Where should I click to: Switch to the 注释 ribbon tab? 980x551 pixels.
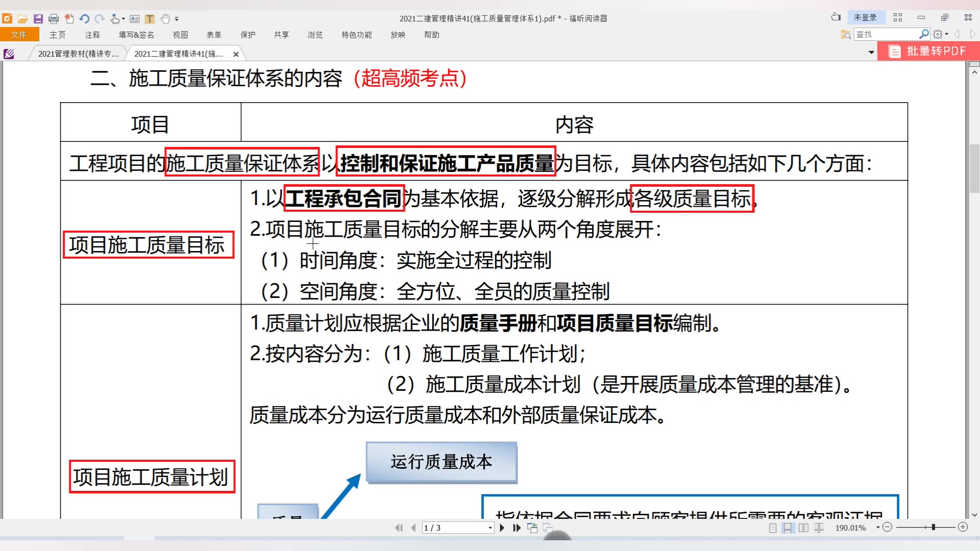click(92, 35)
